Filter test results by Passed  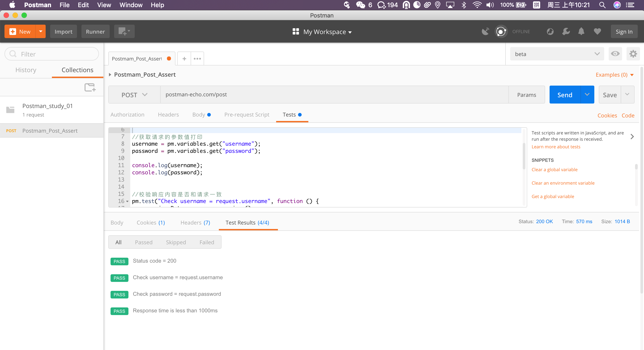[143, 242]
